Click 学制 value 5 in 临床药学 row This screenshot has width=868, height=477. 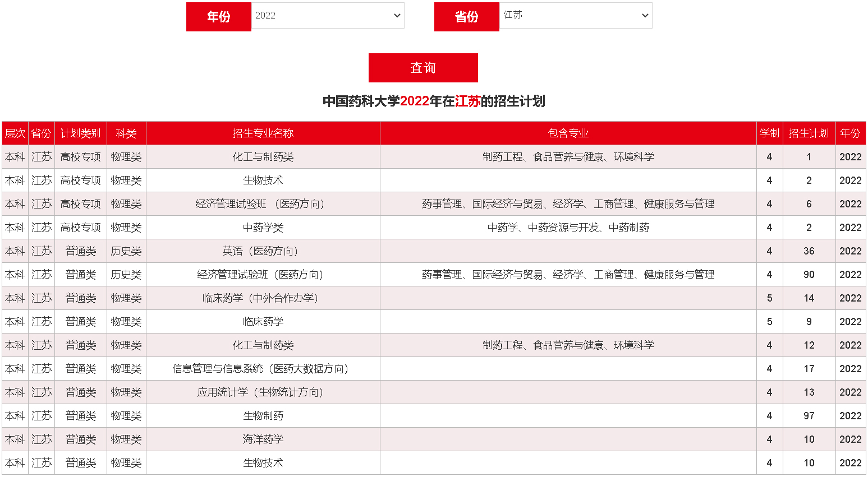point(769,322)
